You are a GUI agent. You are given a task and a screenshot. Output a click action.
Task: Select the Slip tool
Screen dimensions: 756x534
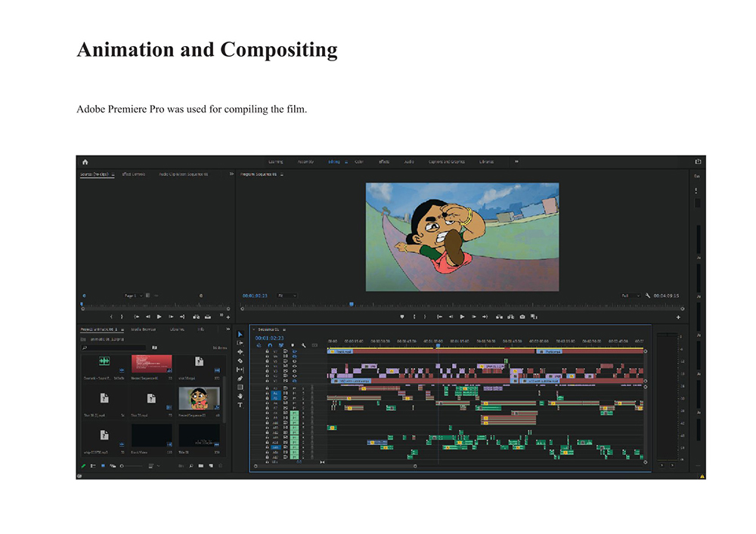coord(240,370)
